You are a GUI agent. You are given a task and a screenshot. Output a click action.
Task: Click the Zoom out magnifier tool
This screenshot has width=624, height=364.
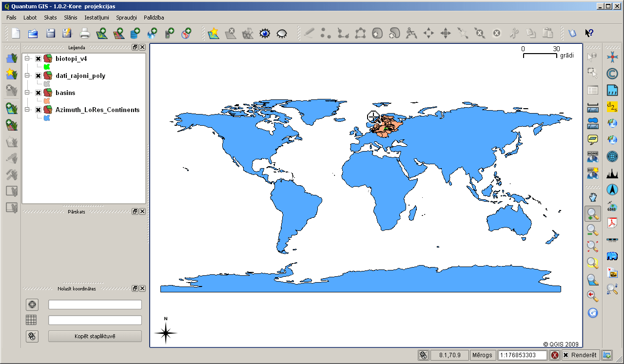593,230
